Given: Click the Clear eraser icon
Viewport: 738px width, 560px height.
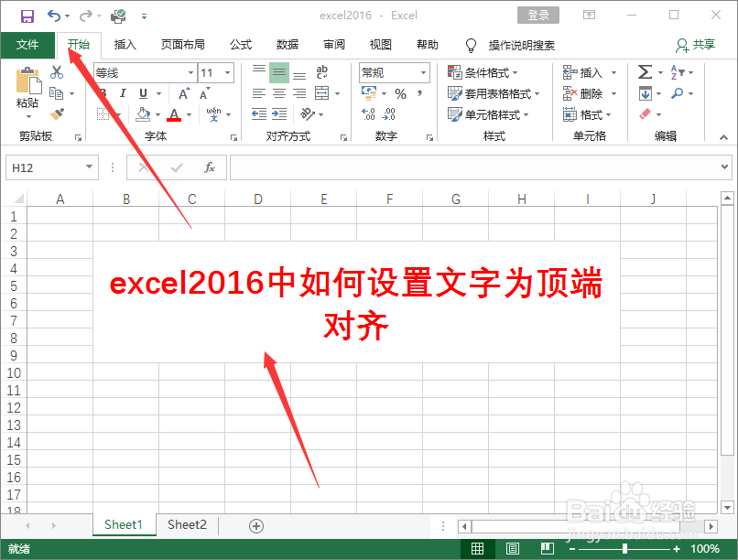Looking at the screenshot, I should [x=645, y=113].
